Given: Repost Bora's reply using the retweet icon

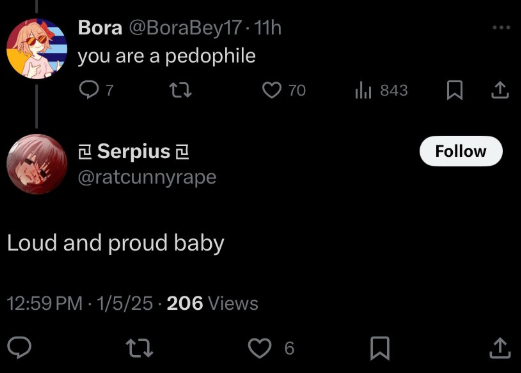Looking at the screenshot, I should pos(180,90).
